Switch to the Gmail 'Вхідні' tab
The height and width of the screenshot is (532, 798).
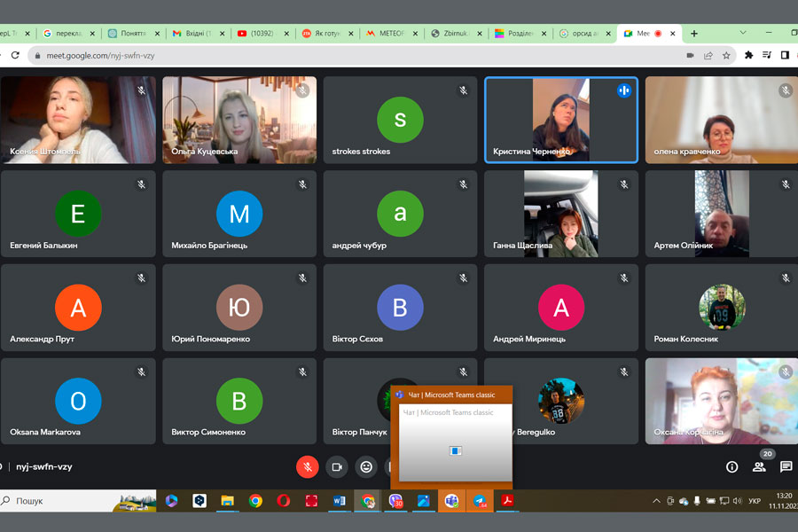[198, 34]
